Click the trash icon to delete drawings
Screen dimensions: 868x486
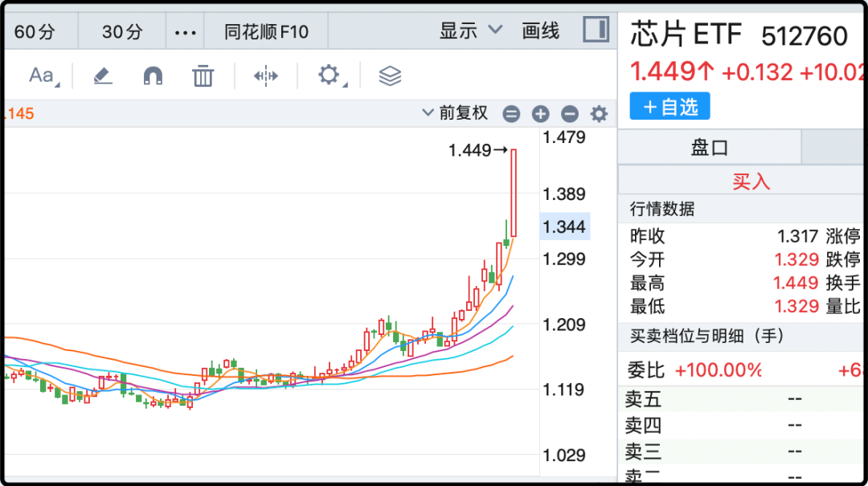pos(203,76)
